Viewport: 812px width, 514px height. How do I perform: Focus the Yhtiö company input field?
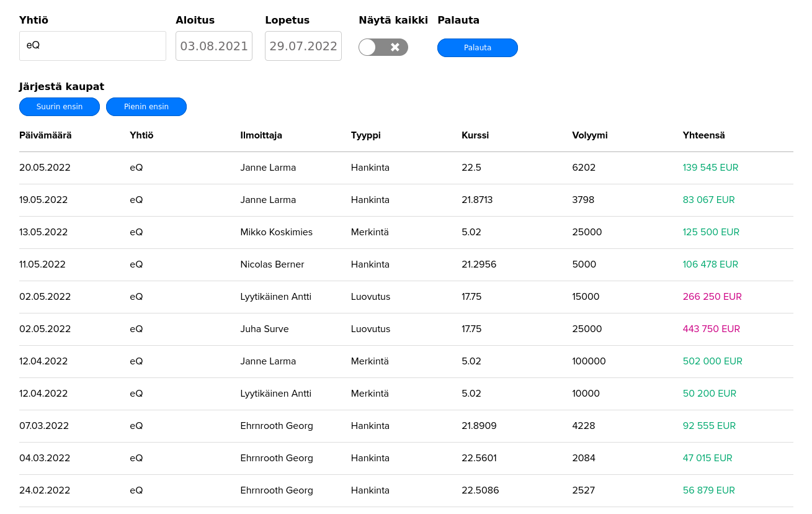[x=92, y=46]
